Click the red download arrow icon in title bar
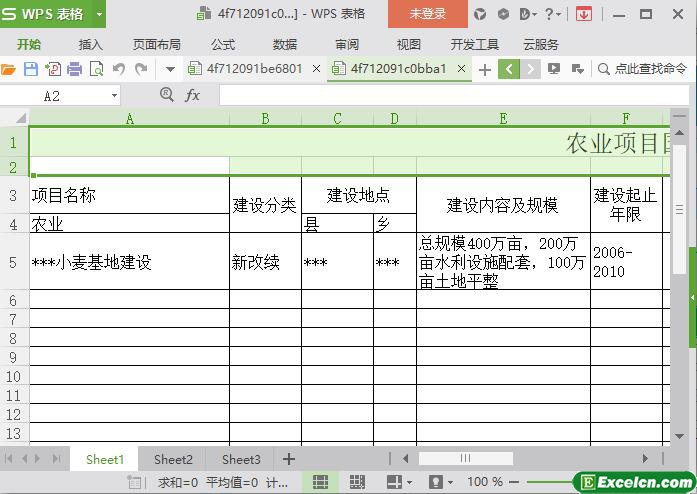 (584, 14)
